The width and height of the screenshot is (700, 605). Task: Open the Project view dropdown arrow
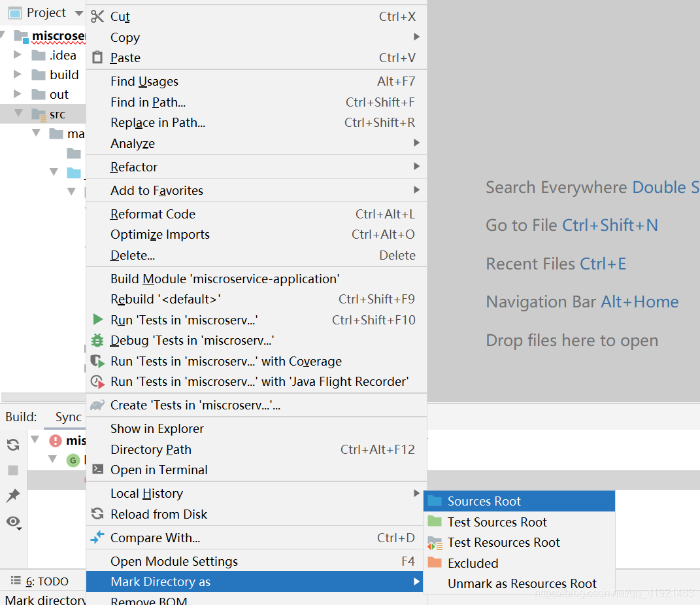tap(79, 13)
